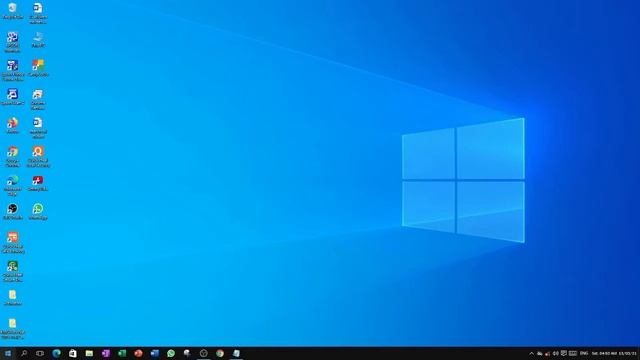The width and height of the screenshot is (640, 360).
Task: Launch Excel from the taskbar
Action: [x=122, y=353]
